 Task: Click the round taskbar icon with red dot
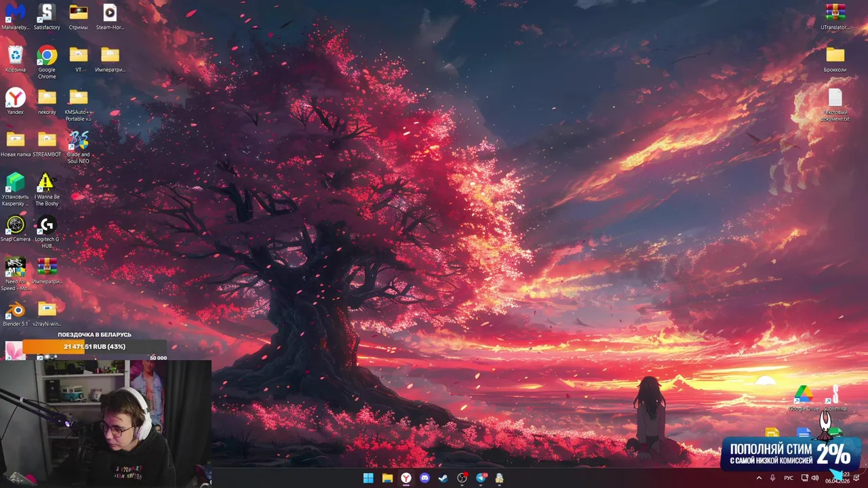coord(462,478)
